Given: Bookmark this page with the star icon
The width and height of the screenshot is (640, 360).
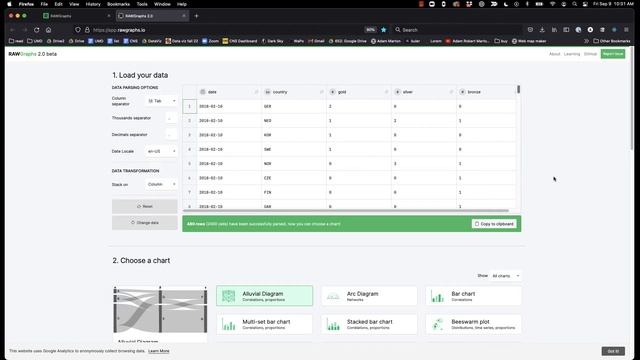Looking at the screenshot, I should [384, 30].
